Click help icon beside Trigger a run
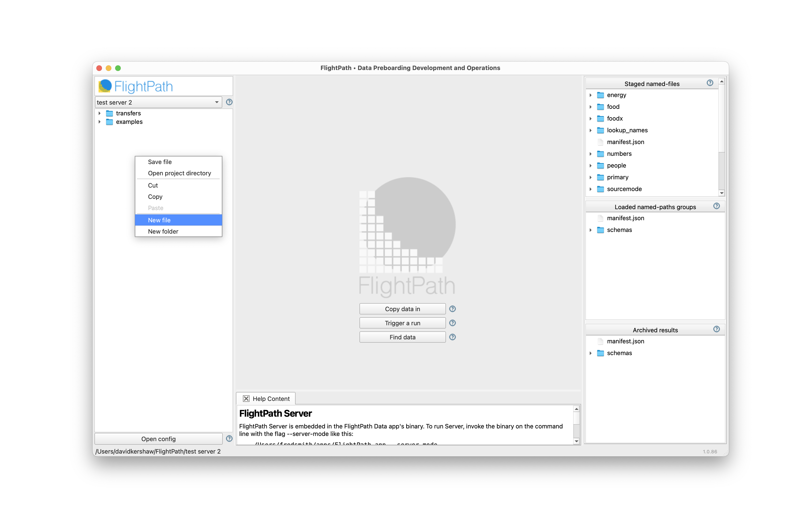Screen dimensions: 812x525 point(452,323)
